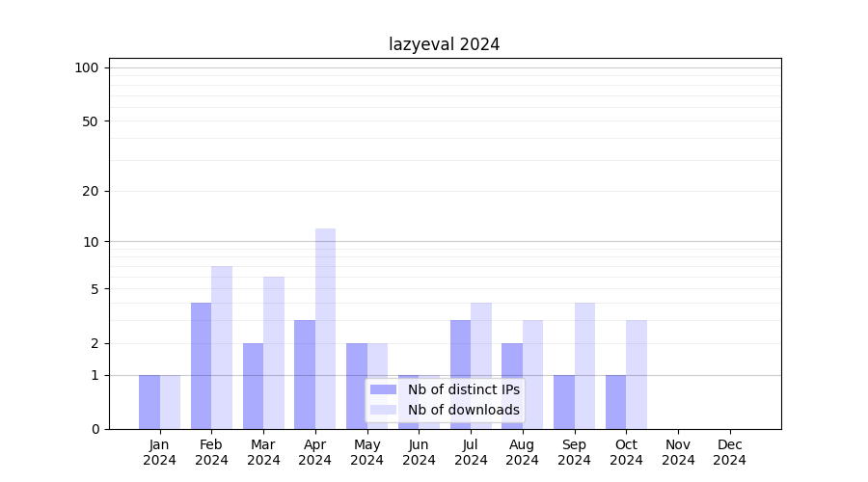Click the '20' y-axis tick label
This screenshot has height=482, width=868.
coord(91,191)
